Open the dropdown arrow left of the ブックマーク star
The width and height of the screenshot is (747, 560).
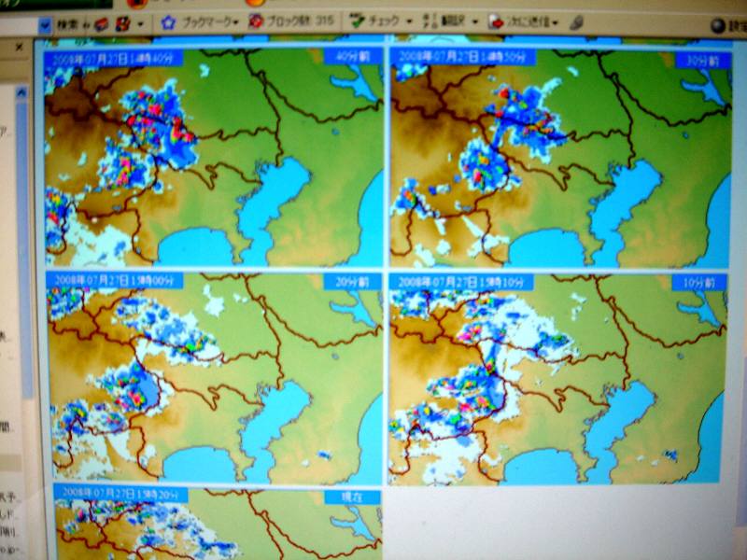(x=140, y=24)
